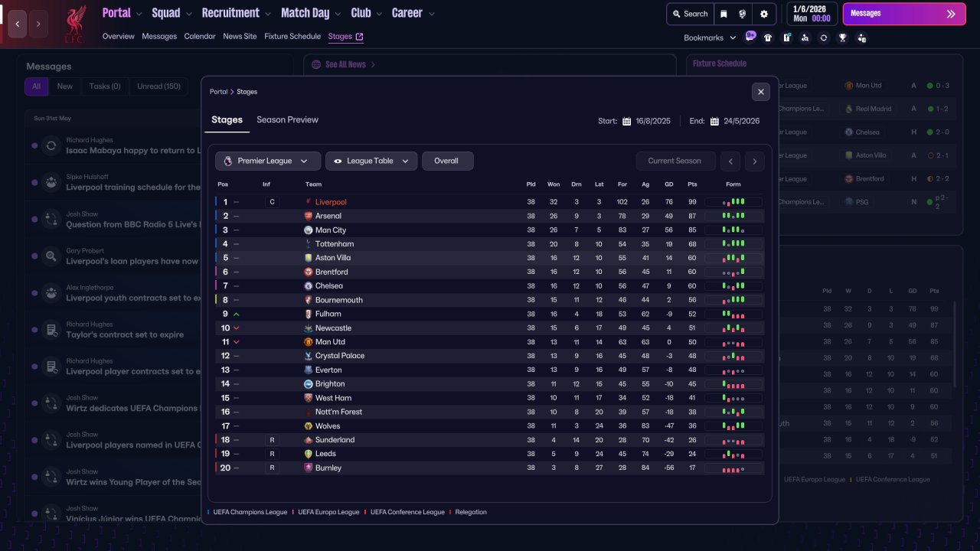Click the Brentford badge in the league table
This screenshot has height=551, width=980.
[x=309, y=272]
